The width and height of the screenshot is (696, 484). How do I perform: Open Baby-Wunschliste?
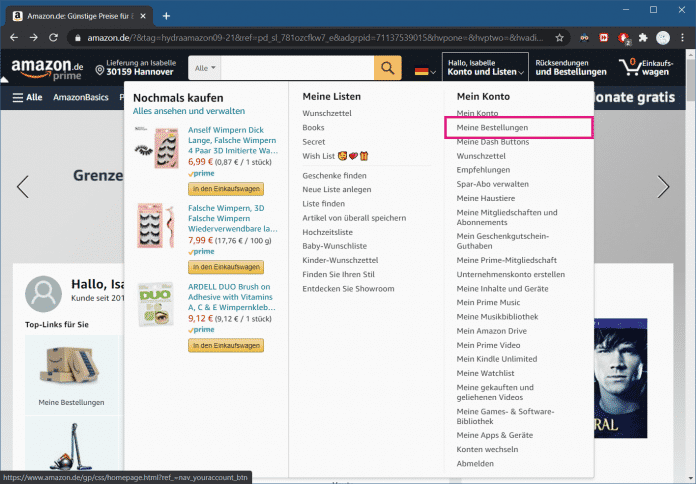click(334, 246)
